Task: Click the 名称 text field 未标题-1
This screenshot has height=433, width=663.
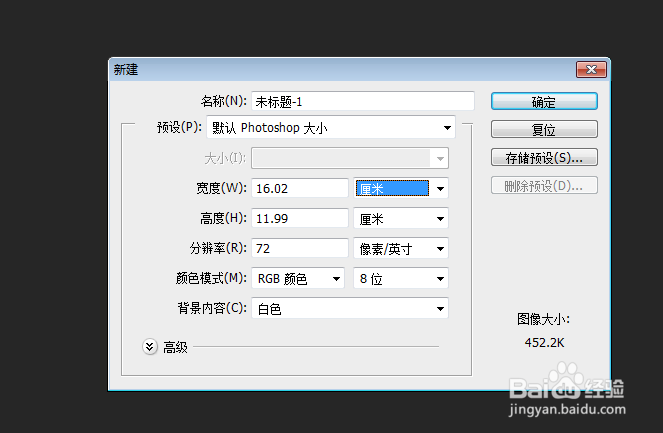Action: 363,101
